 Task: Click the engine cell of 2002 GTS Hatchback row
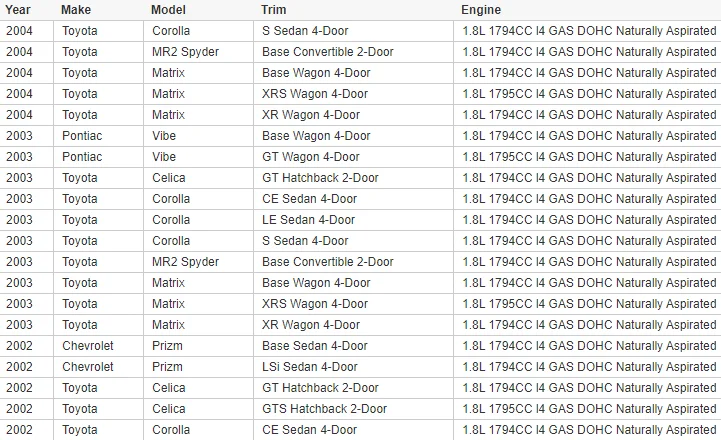tap(589, 409)
